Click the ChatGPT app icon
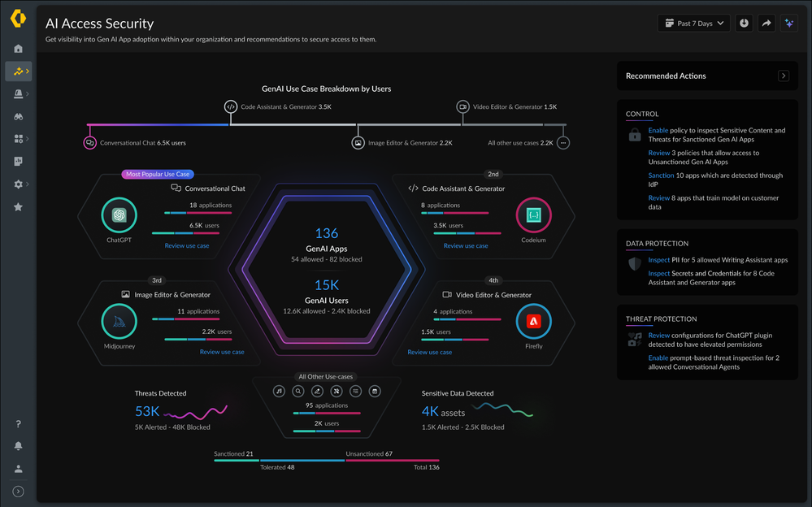Viewport: 812px width, 507px height. tap(119, 215)
